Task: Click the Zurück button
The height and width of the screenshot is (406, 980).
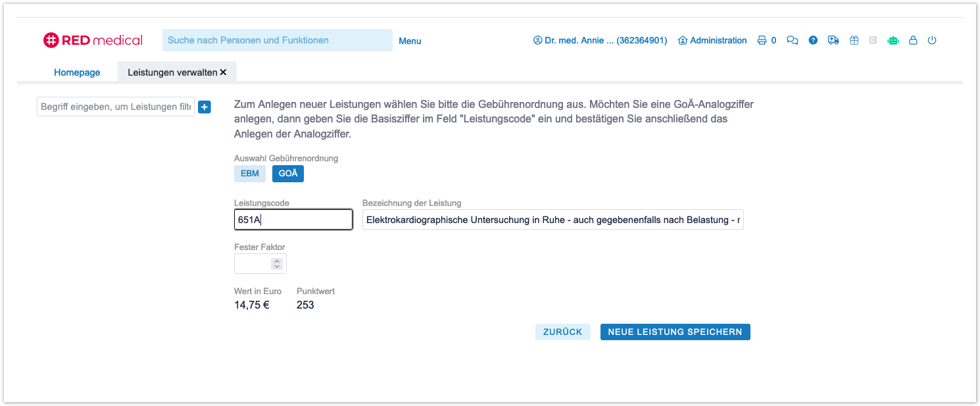Action: point(562,332)
